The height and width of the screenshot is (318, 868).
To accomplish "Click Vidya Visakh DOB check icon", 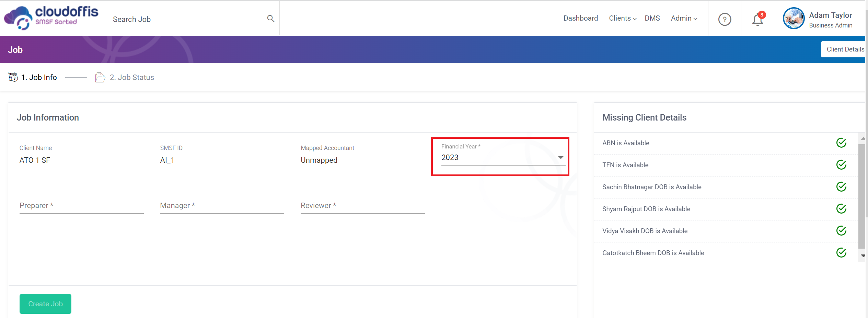I will 841,230.
